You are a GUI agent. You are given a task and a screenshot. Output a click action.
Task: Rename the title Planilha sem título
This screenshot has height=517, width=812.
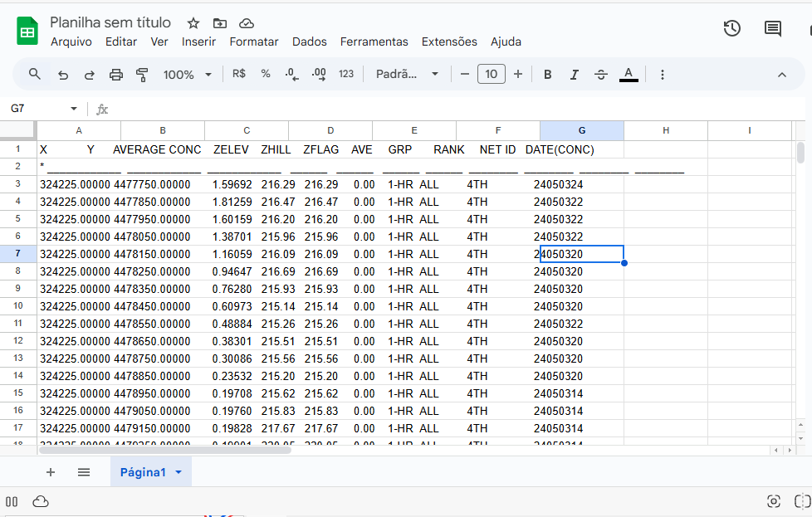click(x=110, y=22)
